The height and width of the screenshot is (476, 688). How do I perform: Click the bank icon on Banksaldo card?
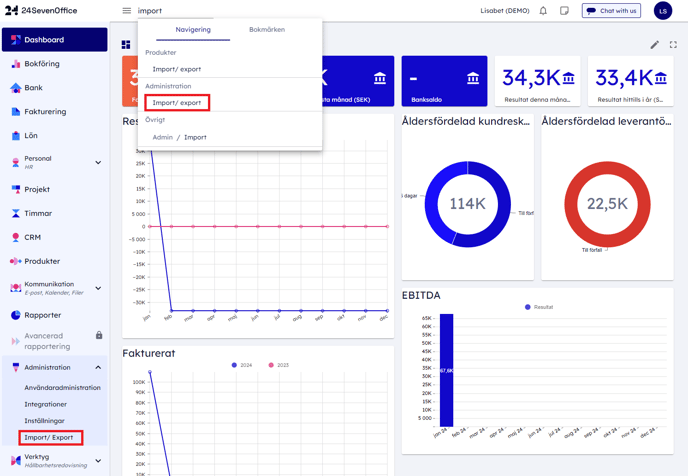(x=473, y=78)
